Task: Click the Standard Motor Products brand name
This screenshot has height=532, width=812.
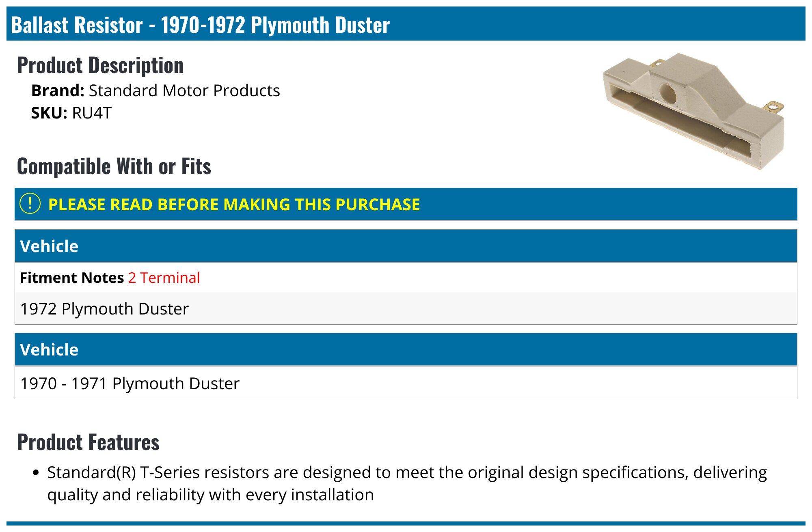Action: (x=184, y=90)
